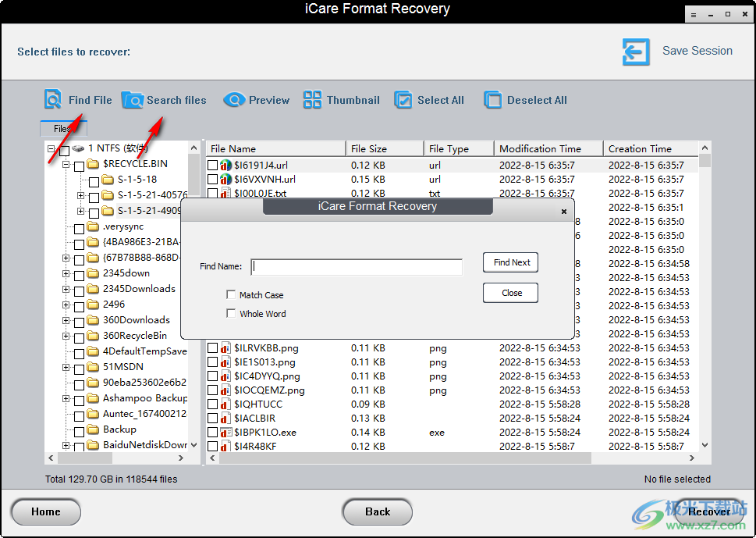This screenshot has height=538, width=756.
Task: Expand the 360RecycleBin folder node
Action: pos(66,336)
